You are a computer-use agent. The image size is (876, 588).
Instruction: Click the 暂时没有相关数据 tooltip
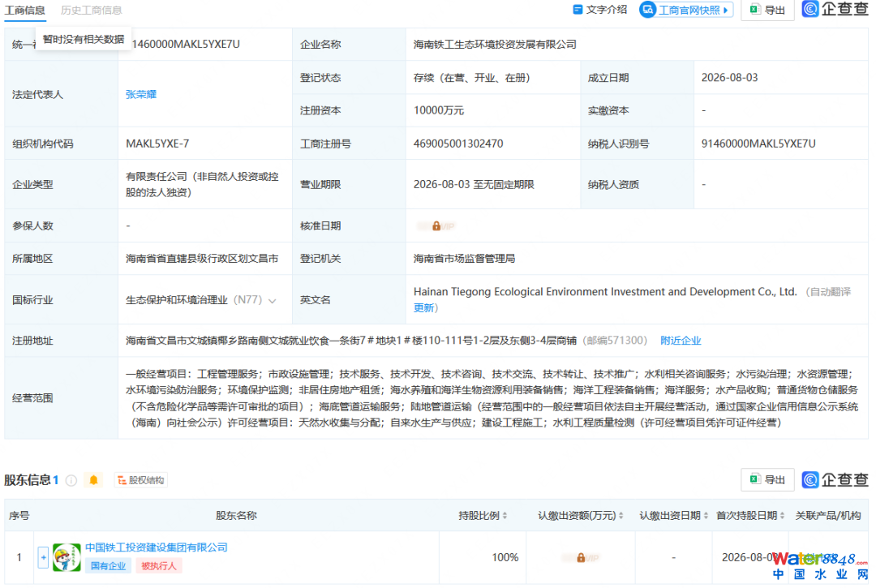(84, 39)
